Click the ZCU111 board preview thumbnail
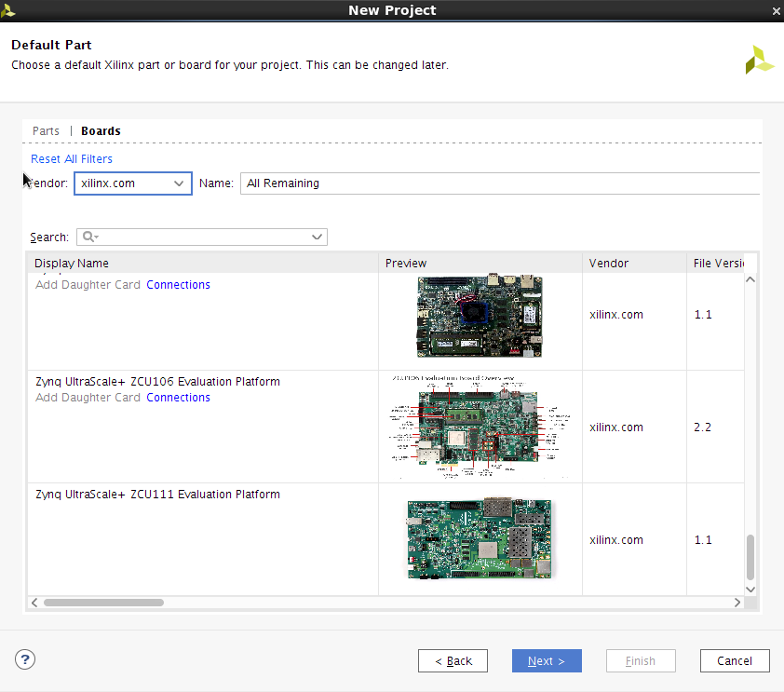Viewport: 784px width, 692px height. [x=480, y=539]
